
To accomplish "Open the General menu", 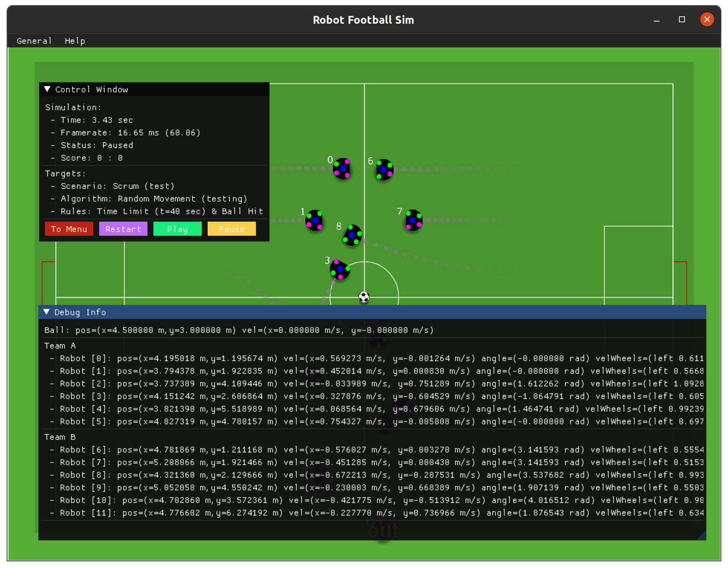I will 34,41.
